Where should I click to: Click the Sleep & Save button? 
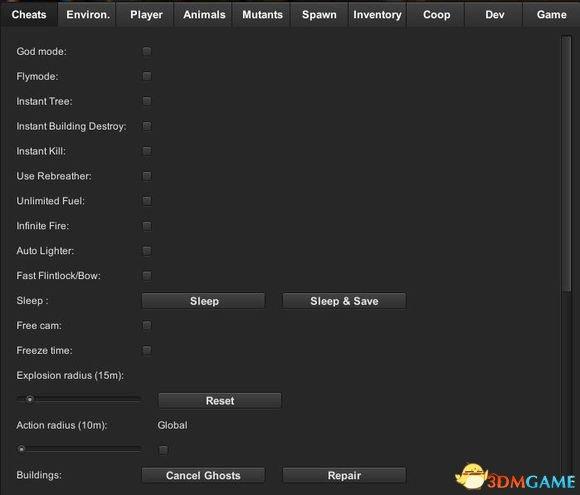pos(344,301)
